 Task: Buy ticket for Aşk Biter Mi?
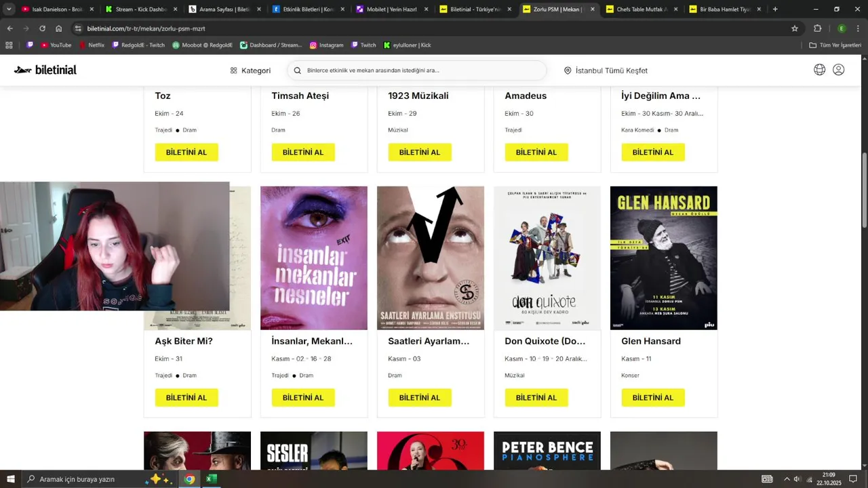tap(186, 398)
